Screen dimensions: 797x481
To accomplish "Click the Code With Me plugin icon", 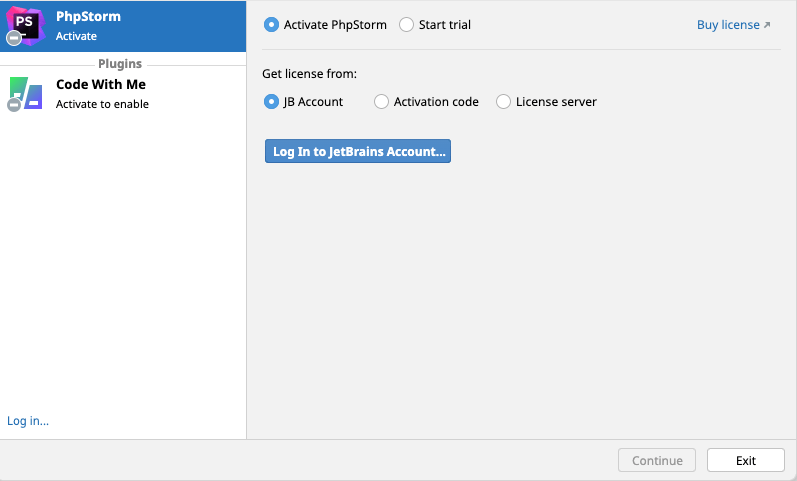I will click(25, 94).
